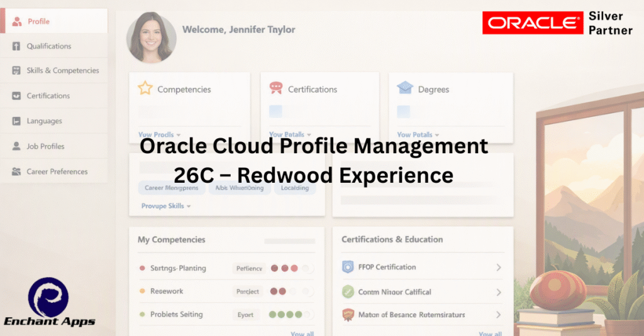Image resolution: width=644 pixels, height=336 pixels.
Task: Open Languages sidebar item
Action: click(54, 121)
